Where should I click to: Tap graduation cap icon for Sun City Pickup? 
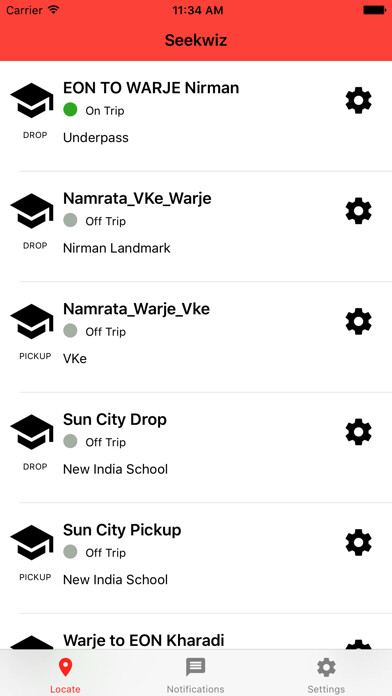(32, 542)
